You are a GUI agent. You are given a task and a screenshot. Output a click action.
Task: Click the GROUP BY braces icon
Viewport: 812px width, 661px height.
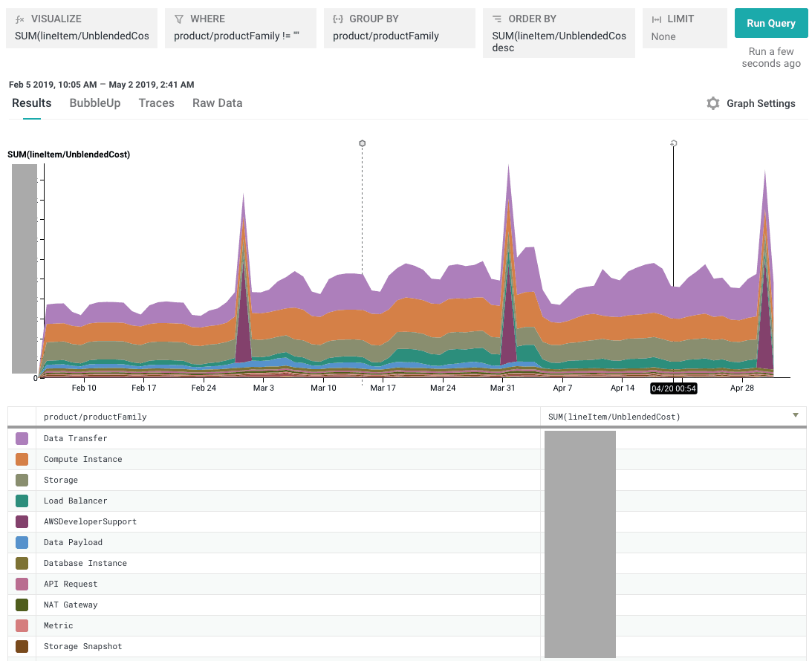[x=338, y=19]
